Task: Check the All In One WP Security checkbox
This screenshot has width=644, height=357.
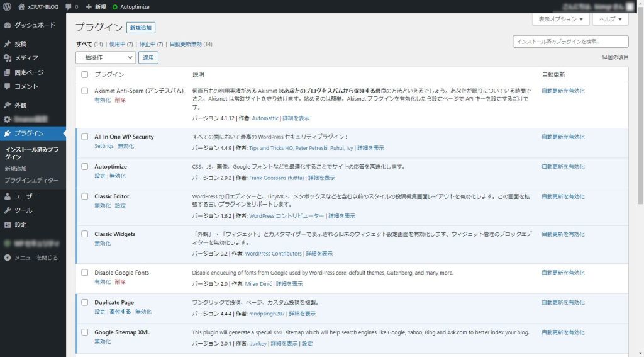Action: pyautogui.click(x=85, y=137)
